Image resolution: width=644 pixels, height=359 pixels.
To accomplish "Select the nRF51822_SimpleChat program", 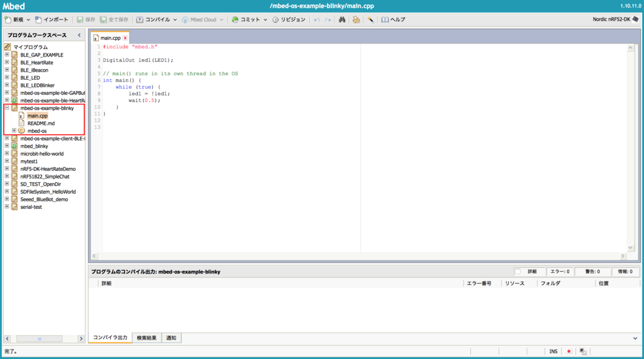I will coord(45,177).
